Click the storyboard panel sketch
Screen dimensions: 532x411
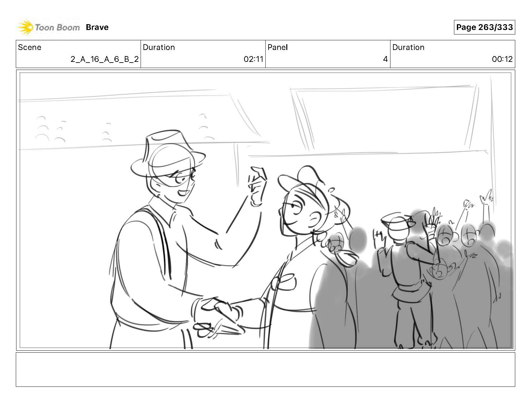point(265,210)
